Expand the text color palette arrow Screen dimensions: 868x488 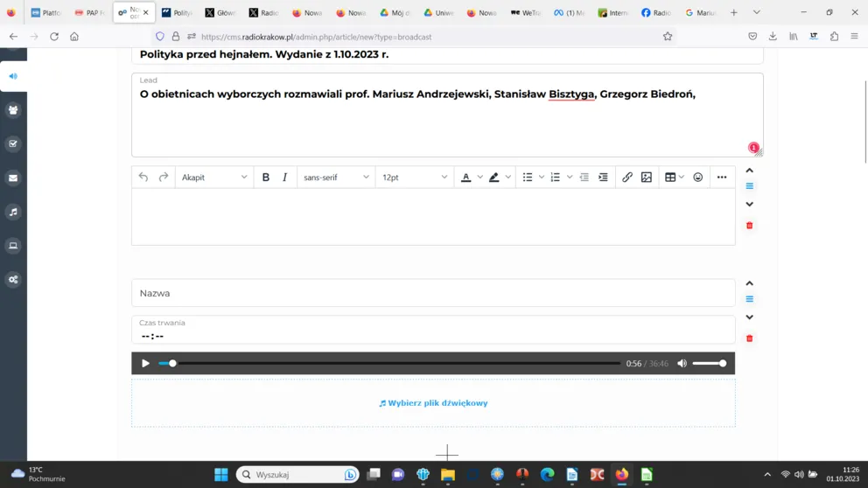(x=480, y=177)
